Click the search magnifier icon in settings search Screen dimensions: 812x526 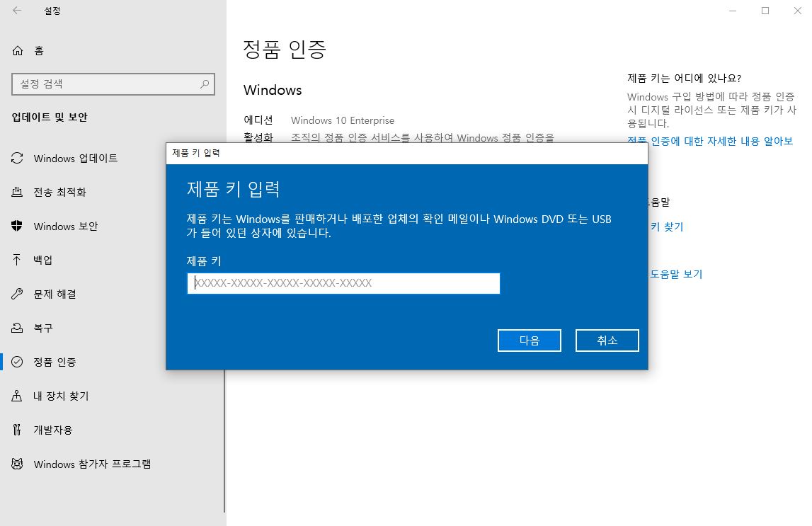(x=205, y=84)
